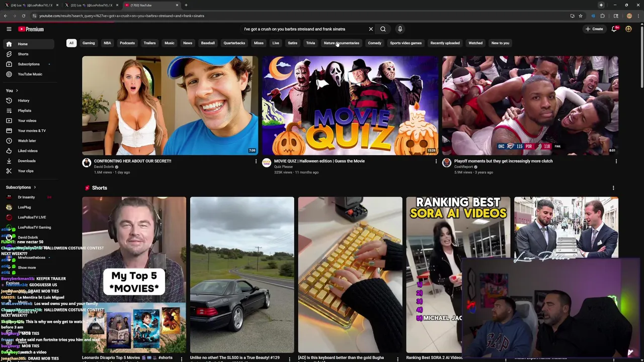Open the hamburger guide menu
Viewport: 644px width, 362px height.
click(x=9, y=29)
